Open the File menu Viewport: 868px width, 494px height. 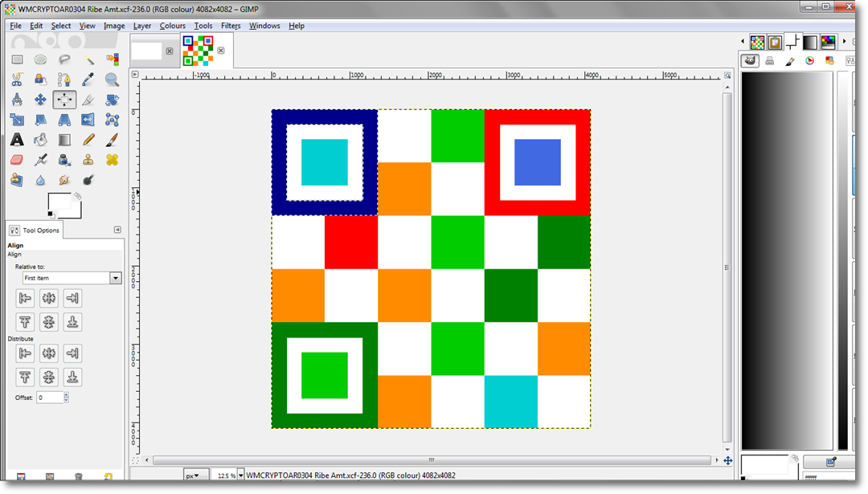[x=15, y=26]
